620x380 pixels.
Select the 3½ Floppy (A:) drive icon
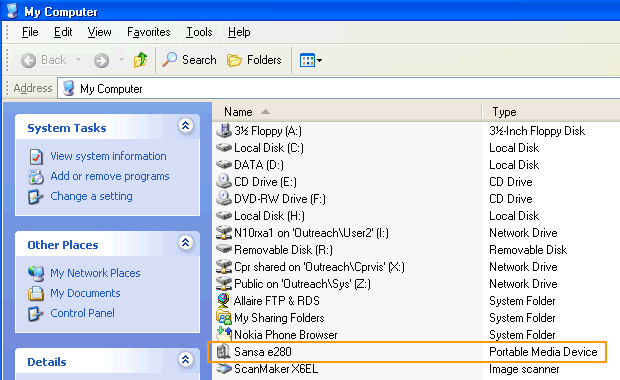point(223,131)
